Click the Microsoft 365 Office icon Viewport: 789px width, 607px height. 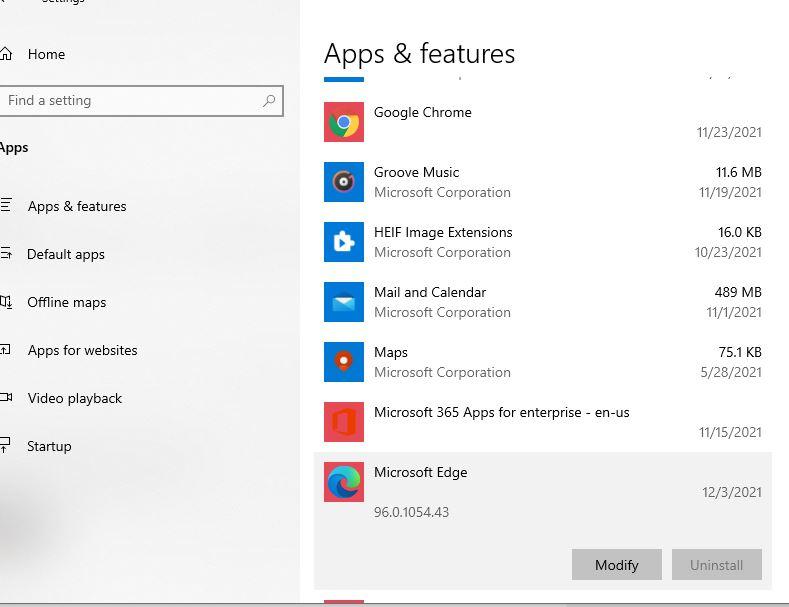tap(344, 422)
